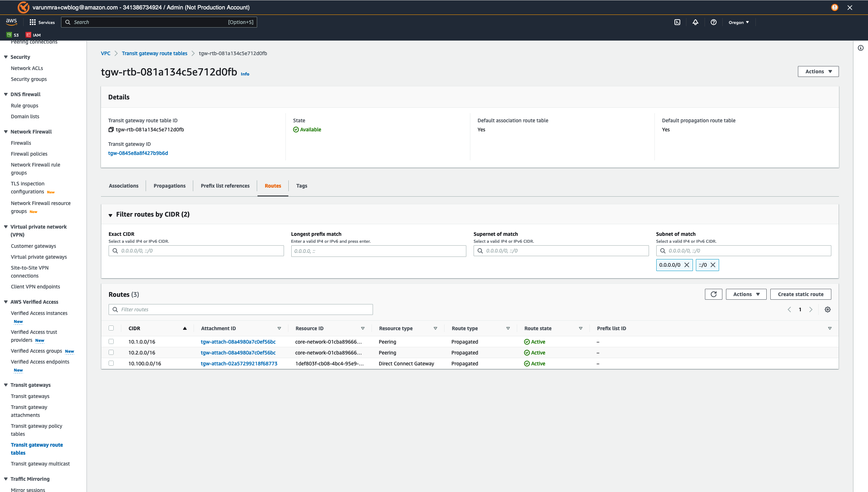Switch to the Associations tab

click(x=123, y=186)
